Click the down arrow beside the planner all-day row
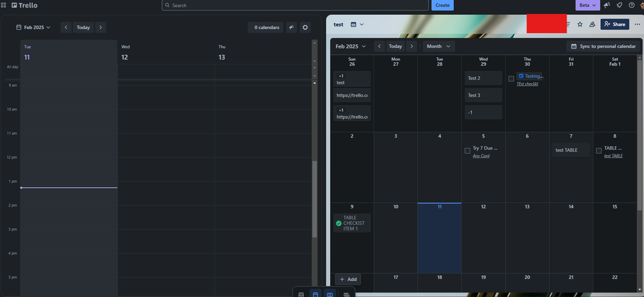644x297 pixels. [x=315, y=76]
